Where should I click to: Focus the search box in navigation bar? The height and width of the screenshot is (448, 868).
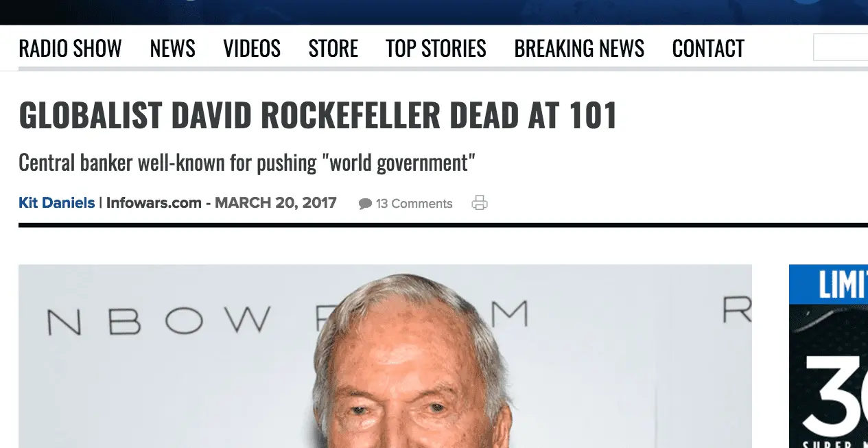pyautogui.click(x=841, y=47)
